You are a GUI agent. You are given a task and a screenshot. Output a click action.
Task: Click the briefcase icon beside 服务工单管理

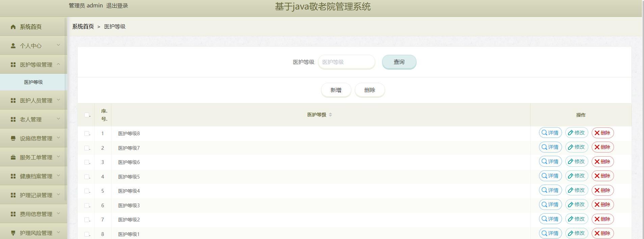pos(13,157)
